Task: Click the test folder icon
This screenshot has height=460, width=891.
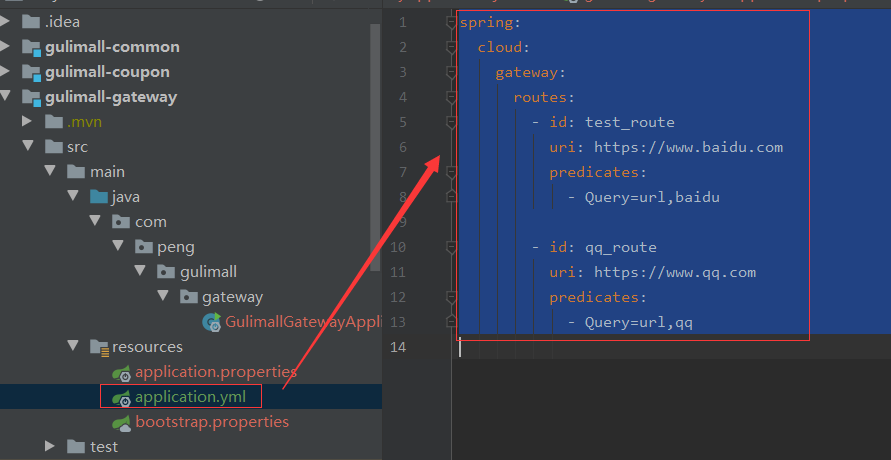Action: coord(76,446)
